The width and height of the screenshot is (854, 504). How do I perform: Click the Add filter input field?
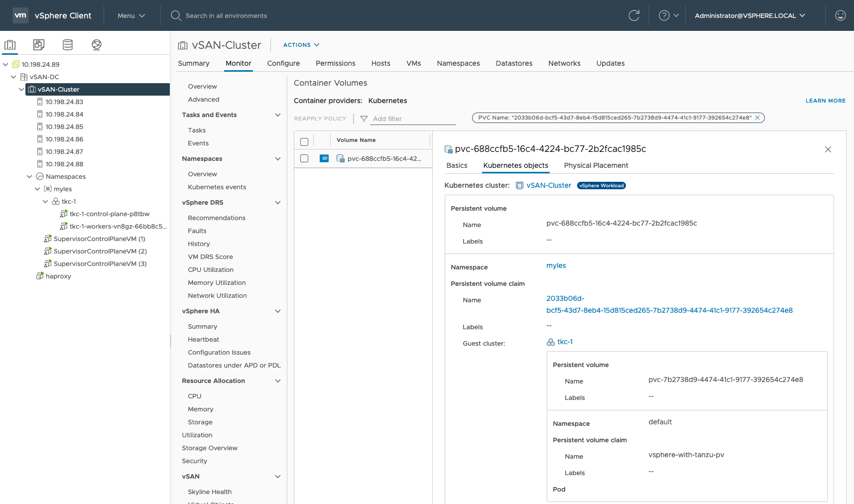pyautogui.click(x=413, y=119)
